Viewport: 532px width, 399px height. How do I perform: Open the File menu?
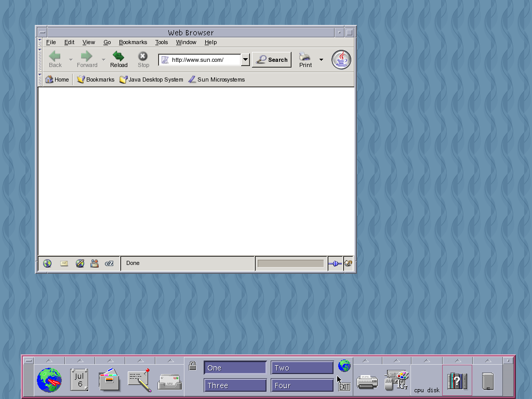coord(51,42)
